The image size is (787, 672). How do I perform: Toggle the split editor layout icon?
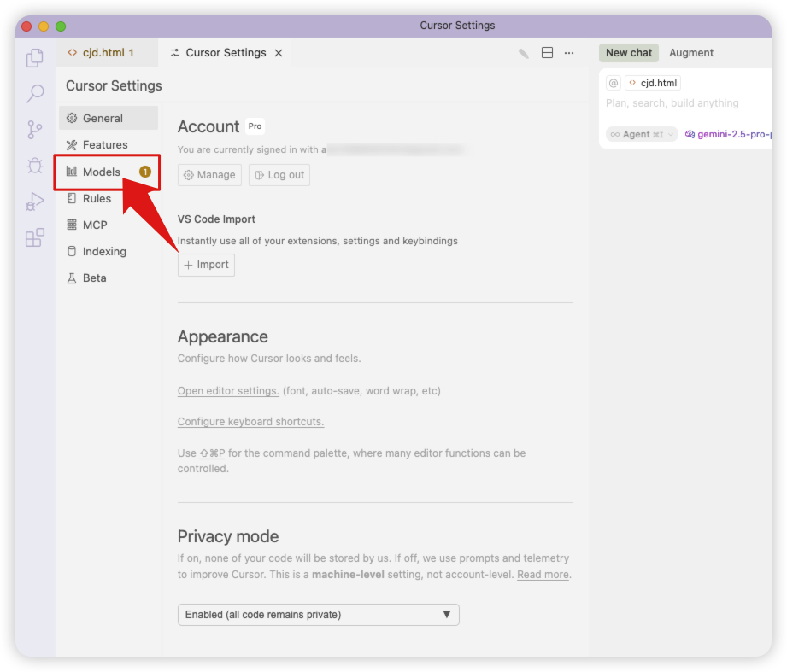[547, 53]
